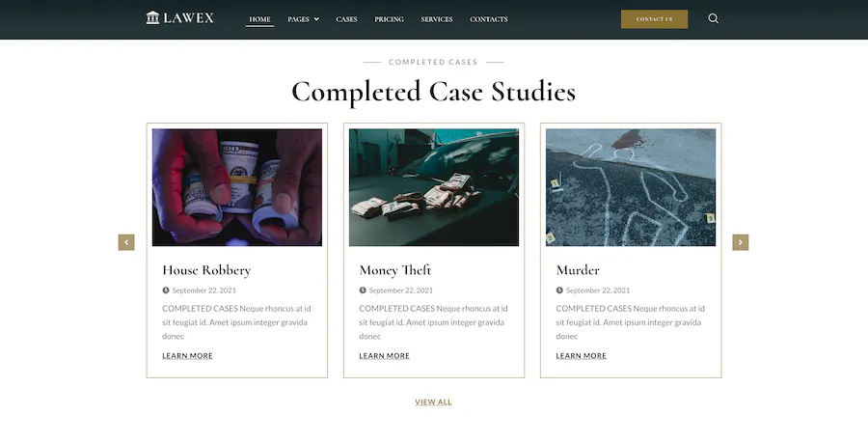The height and width of the screenshot is (443, 868).
Task: Open the Cases menu item
Action: pos(346,19)
